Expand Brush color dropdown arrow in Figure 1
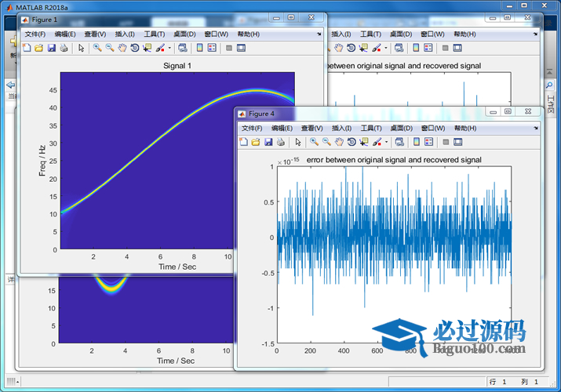 click(169, 48)
